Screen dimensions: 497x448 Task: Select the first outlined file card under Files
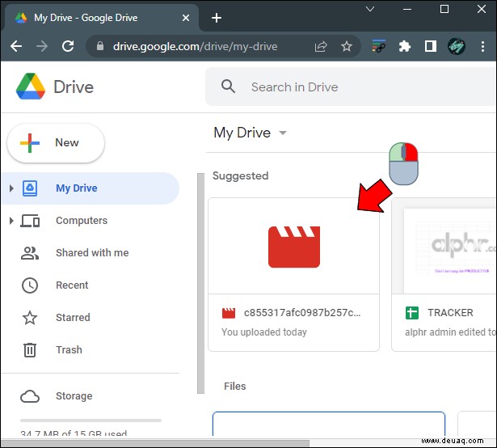click(x=329, y=424)
